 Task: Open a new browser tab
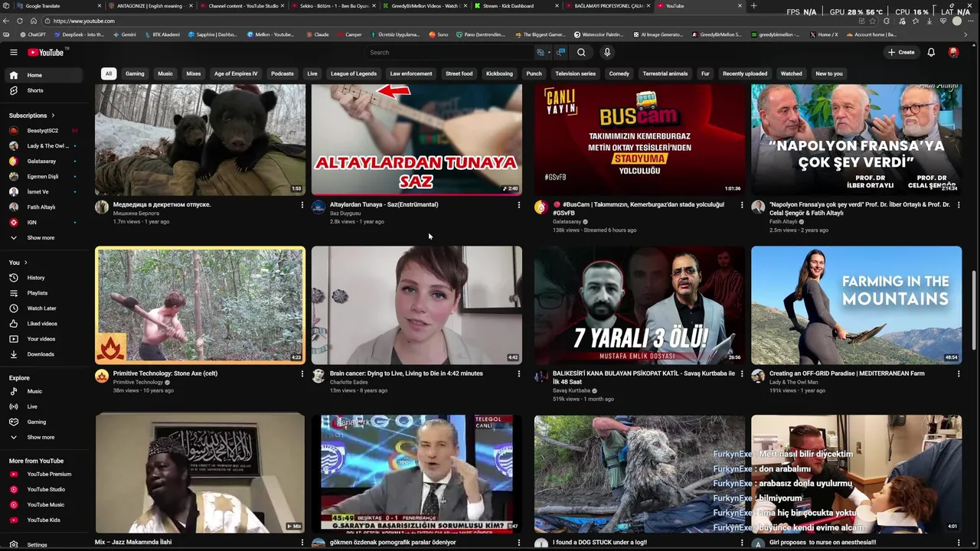point(753,6)
